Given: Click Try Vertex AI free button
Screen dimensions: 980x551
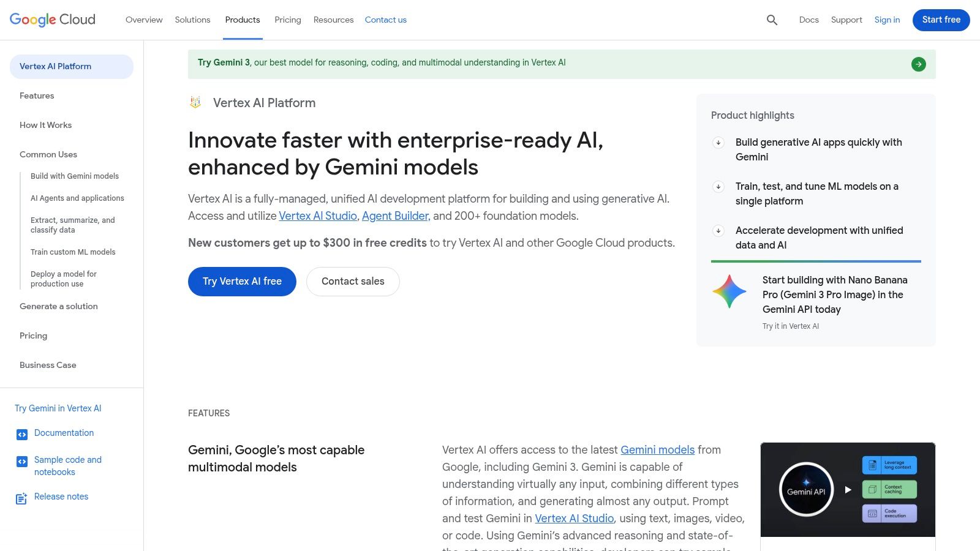Looking at the screenshot, I should (x=242, y=282).
